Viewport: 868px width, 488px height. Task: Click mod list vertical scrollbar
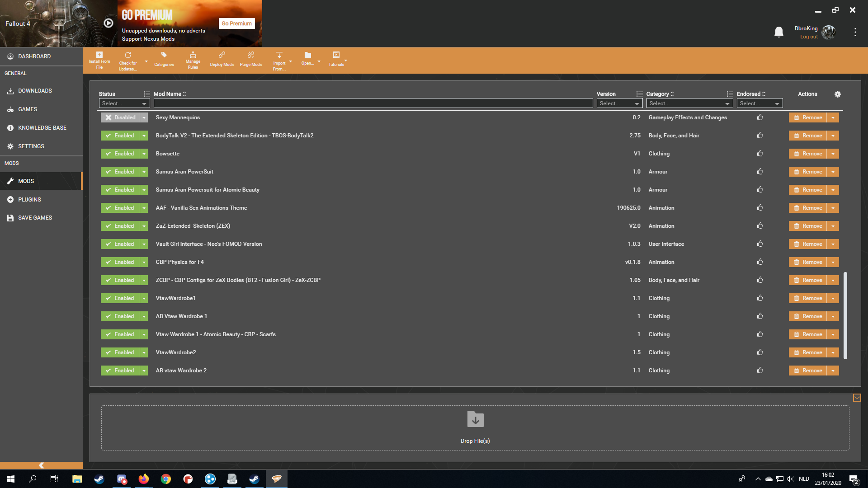coord(845,315)
